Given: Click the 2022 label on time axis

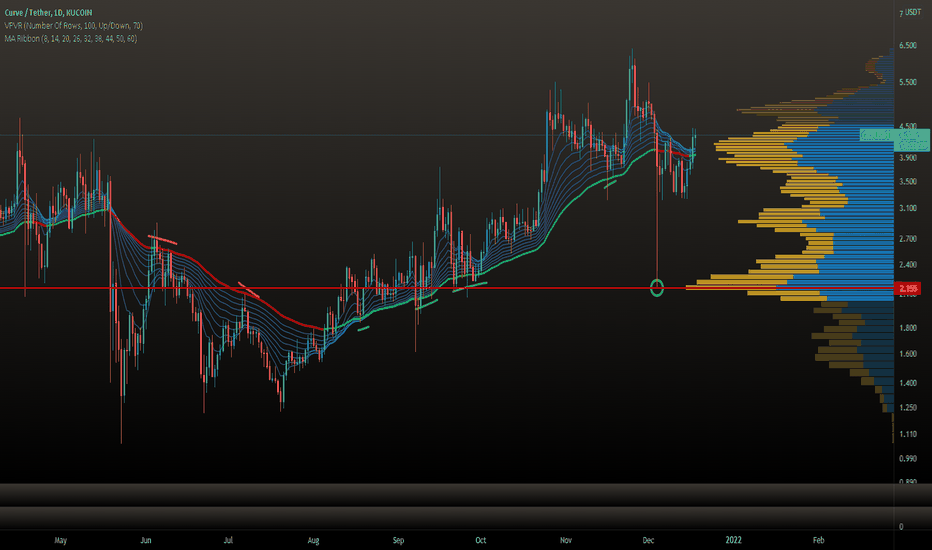Looking at the screenshot, I should 733,540.
